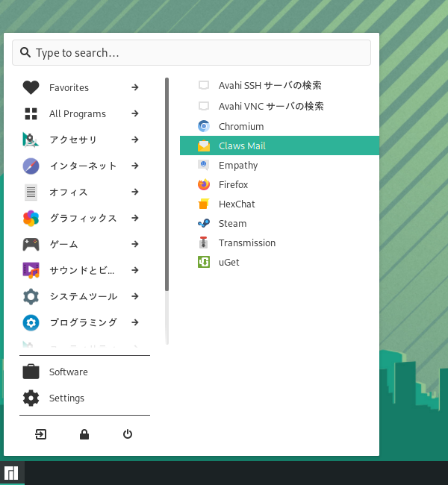Image resolution: width=448 pixels, height=485 pixels.
Task: Click the Firefox app icon
Action: [x=204, y=184]
